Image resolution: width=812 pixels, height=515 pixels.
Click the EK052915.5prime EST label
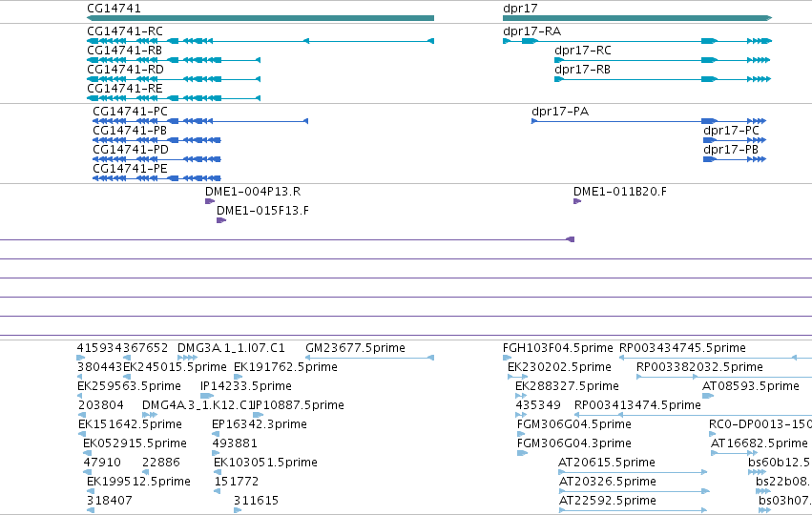[x=135, y=443]
